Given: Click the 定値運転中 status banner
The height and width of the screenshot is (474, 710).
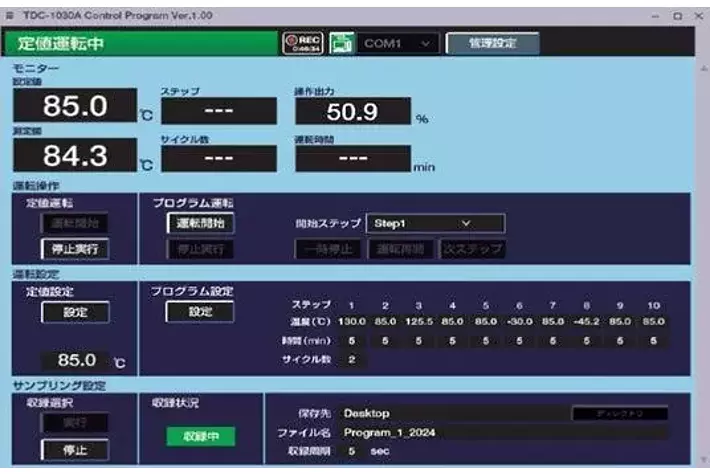Looking at the screenshot, I should pos(140,44).
